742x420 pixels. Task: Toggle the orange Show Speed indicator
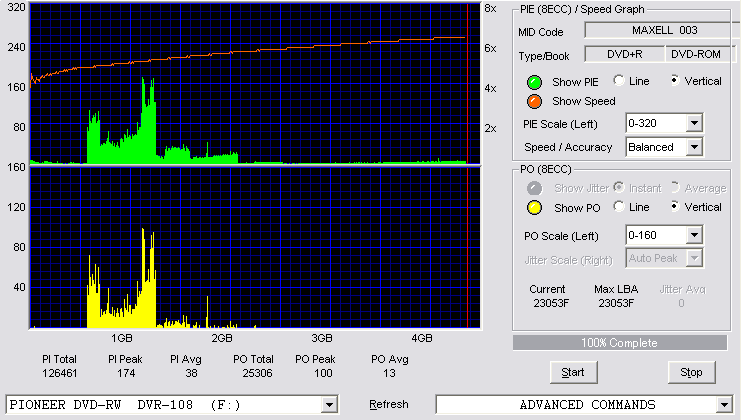534,101
